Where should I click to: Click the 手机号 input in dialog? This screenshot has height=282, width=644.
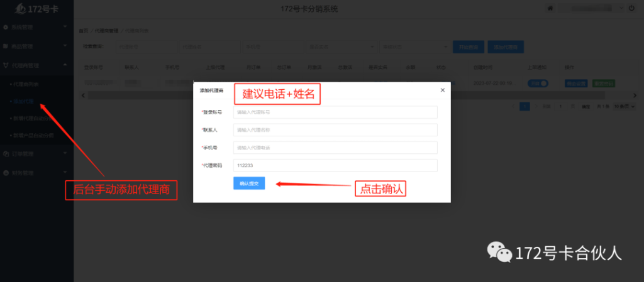click(335, 148)
